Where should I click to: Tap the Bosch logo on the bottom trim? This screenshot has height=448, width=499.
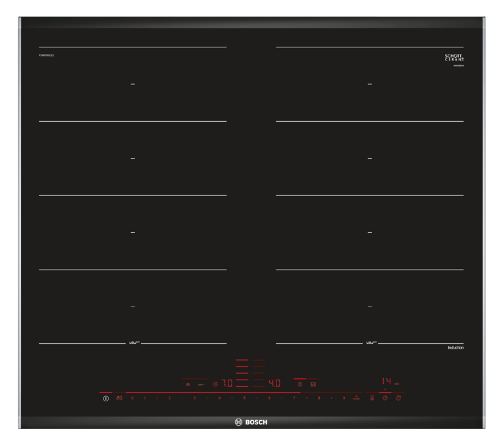[249, 422]
